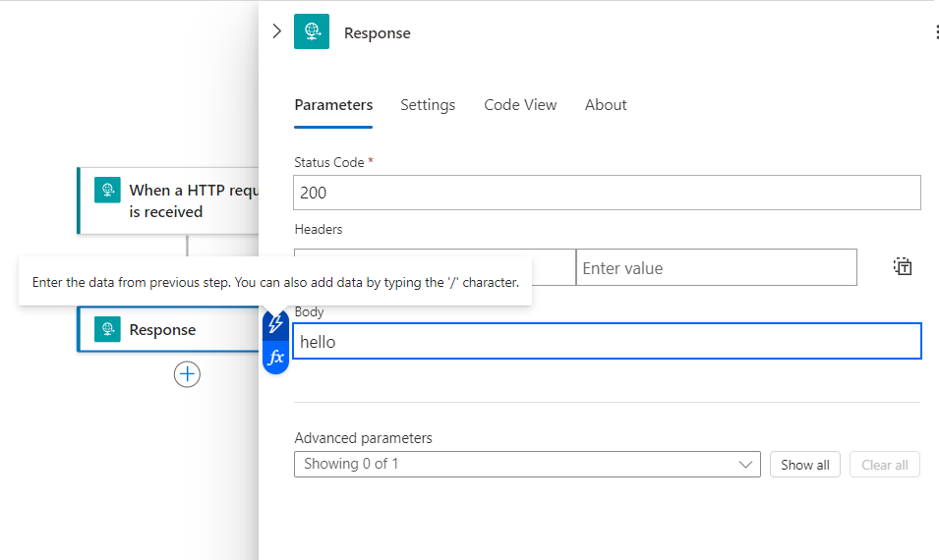Open the Code View tab

pyautogui.click(x=520, y=105)
